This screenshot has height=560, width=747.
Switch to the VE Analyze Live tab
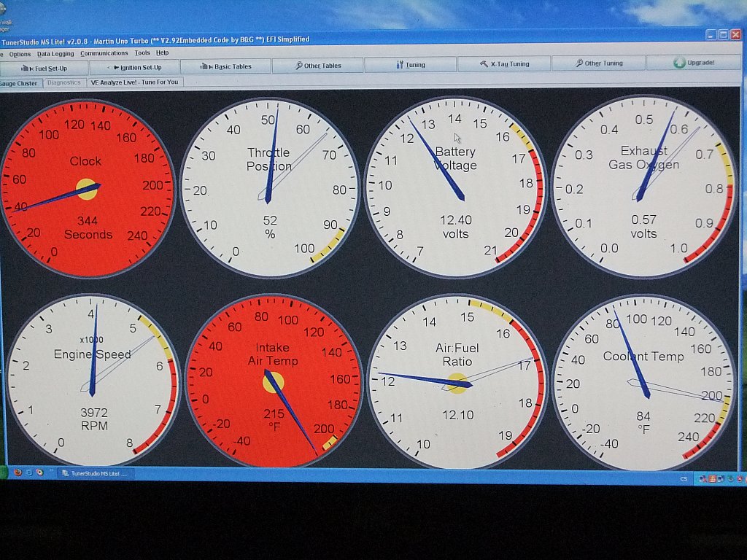pyautogui.click(x=134, y=82)
